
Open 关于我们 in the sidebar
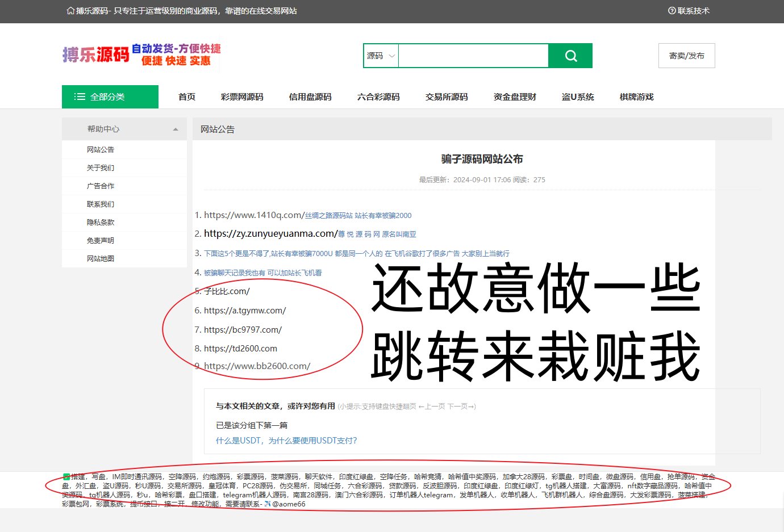101,168
